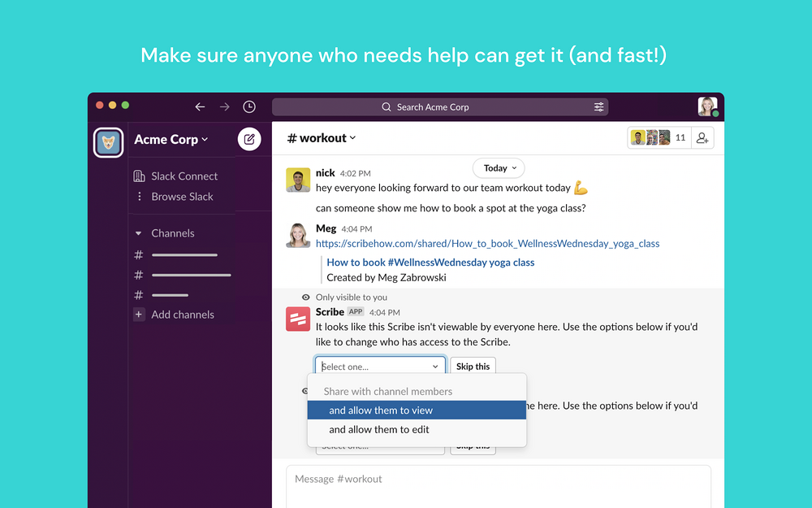Click Browse Slack three-dots icon

(x=139, y=197)
